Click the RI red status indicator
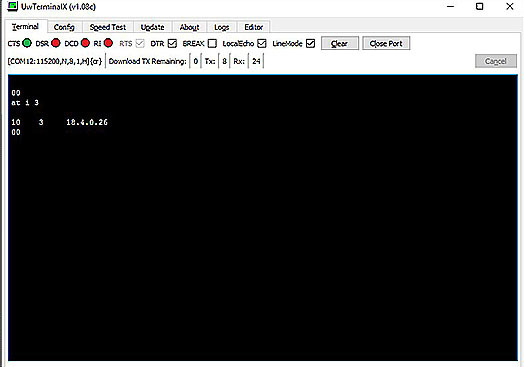This screenshot has width=524, height=367. [108, 43]
